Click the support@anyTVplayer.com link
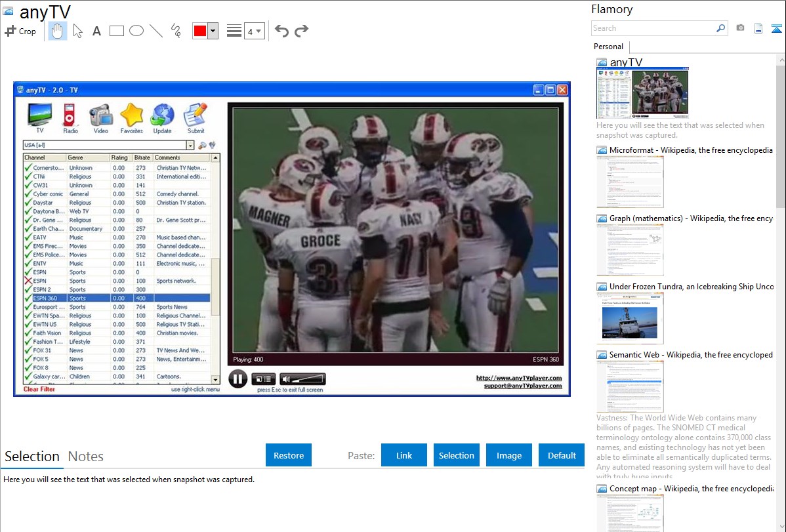786x532 pixels. 523,386
